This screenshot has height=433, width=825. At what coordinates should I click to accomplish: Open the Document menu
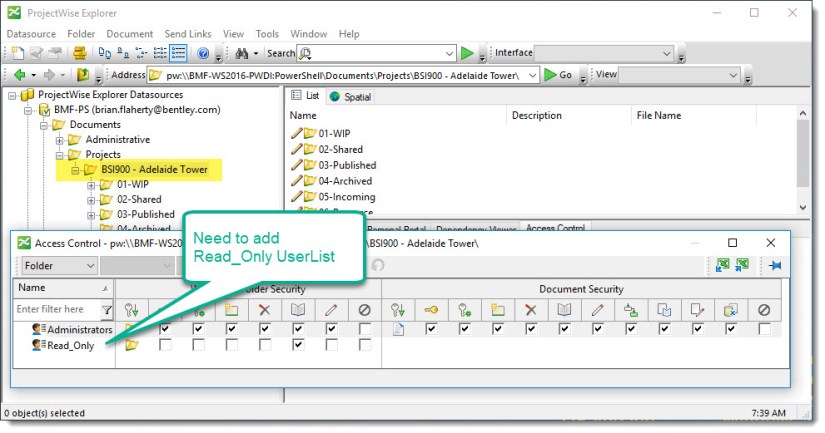click(129, 34)
